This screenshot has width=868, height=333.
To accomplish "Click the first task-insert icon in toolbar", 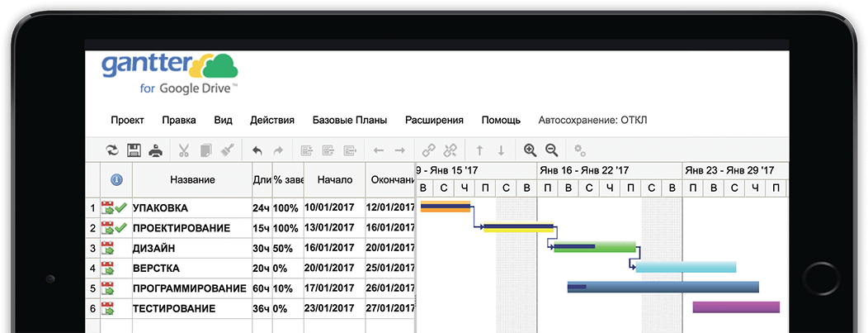I will [307, 150].
